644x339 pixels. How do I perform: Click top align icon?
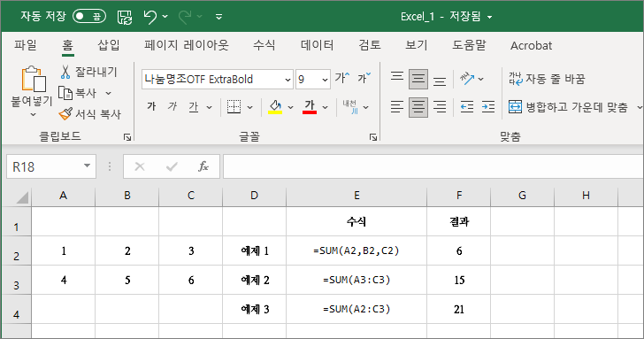click(396, 78)
